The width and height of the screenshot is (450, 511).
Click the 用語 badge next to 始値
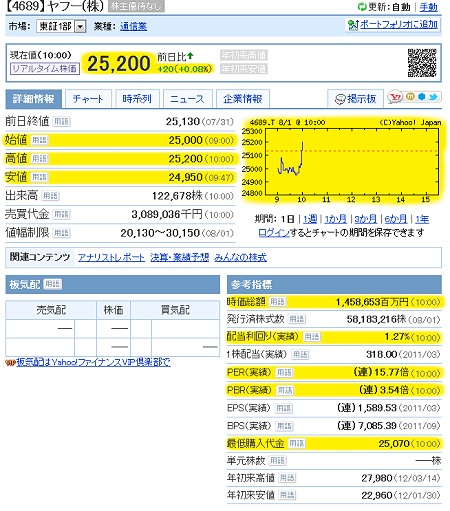[39, 140]
